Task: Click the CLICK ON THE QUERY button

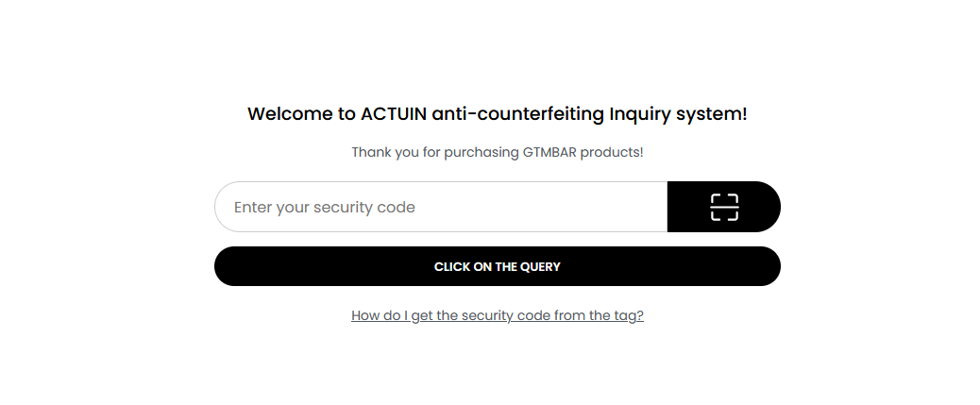Action: (x=498, y=266)
